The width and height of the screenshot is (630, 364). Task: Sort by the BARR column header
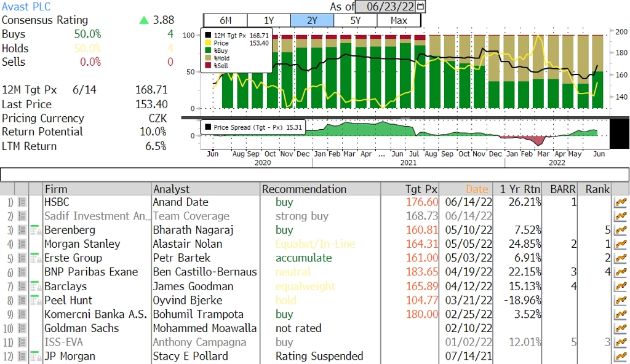(x=560, y=189)
